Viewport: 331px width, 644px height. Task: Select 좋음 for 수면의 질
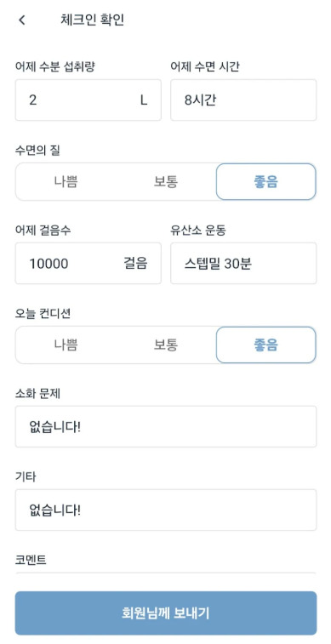click(x=266, y=182)
